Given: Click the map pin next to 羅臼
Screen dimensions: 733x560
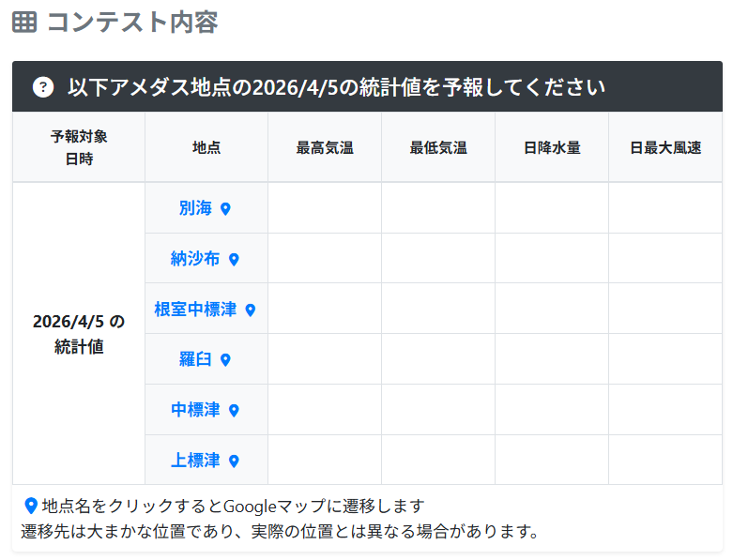Looking at the screenshot, I should pyautogui.click(x=225, y=360).
